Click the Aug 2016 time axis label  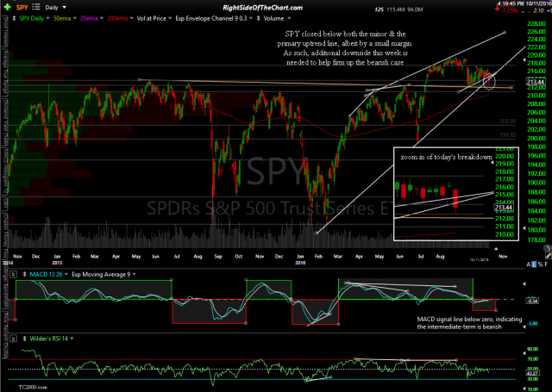[x=440, y=257]
